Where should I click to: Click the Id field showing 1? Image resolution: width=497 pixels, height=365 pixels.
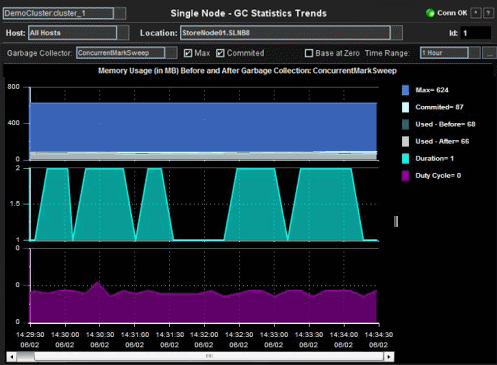[475, 33]
